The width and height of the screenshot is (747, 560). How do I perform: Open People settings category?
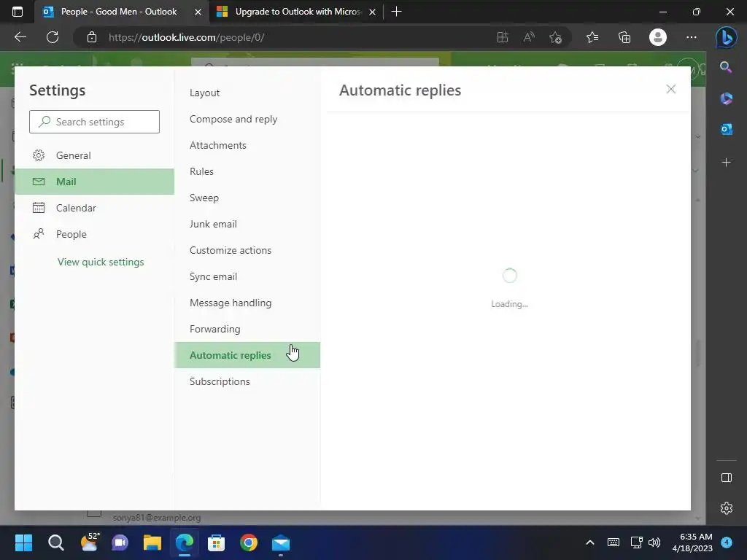[x=94, y=234]
